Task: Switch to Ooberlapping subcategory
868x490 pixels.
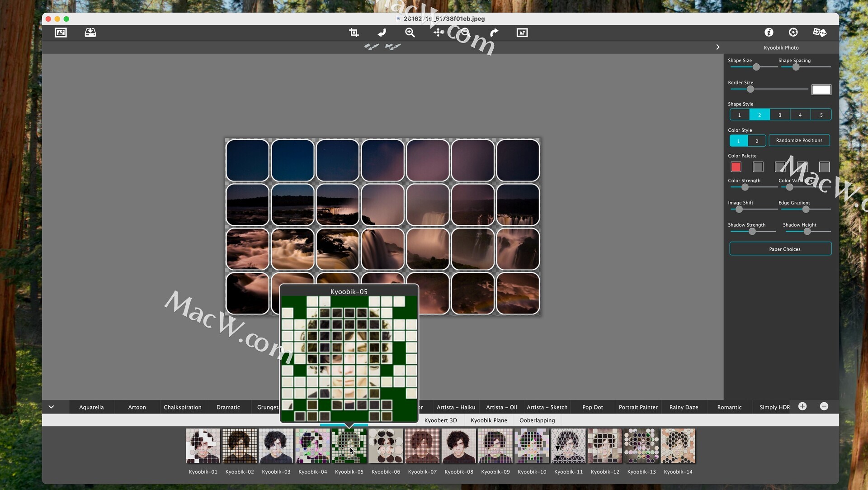Action: click(537, 420)
